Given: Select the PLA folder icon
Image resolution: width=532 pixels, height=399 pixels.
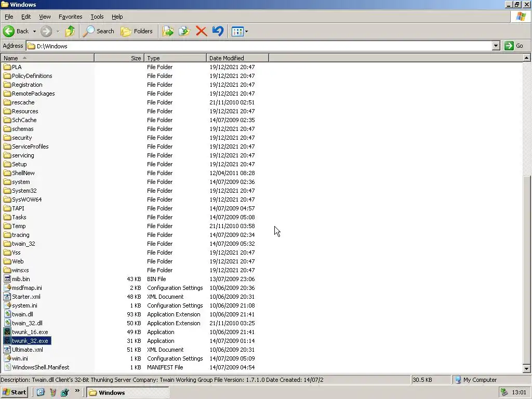Looking at the screenshot, I should tap(7, 67).
